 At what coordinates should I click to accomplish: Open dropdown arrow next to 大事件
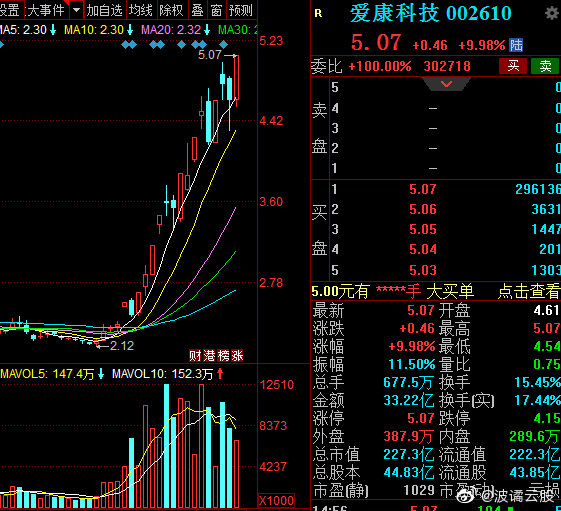(76, 10)
